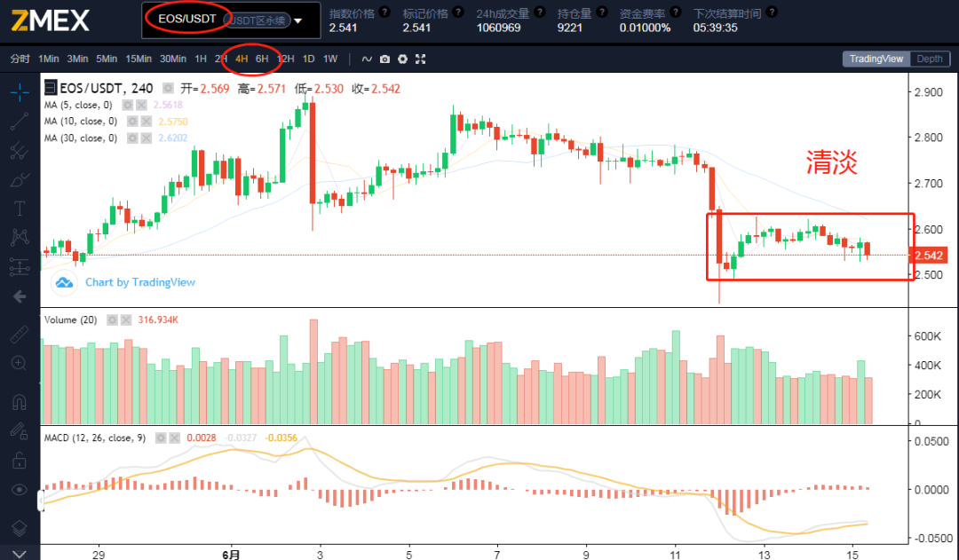Select the 1W timeframe
Image resolution: width=959 pixels, height=560 pixels.
(330, 59)
